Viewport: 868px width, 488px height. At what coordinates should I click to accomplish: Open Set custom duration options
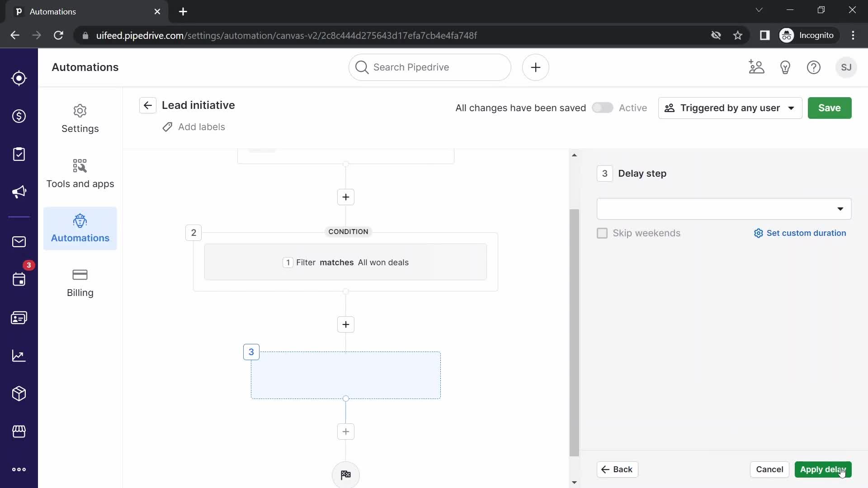click(800, 233)
